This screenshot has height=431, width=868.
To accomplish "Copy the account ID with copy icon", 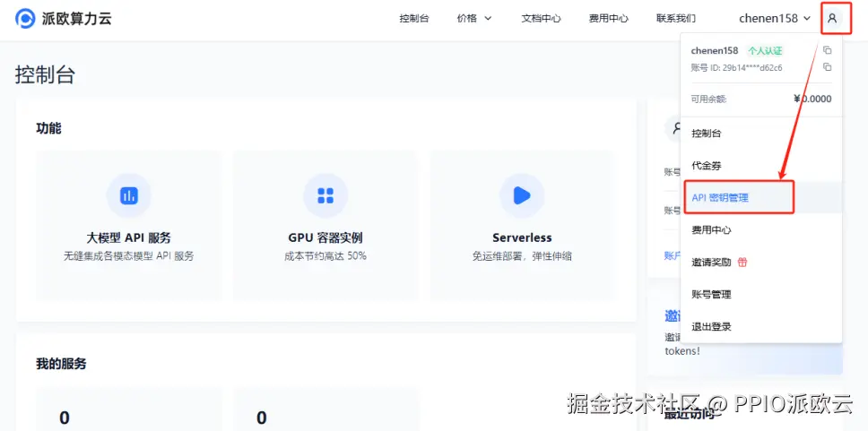I will coord(827,67).
